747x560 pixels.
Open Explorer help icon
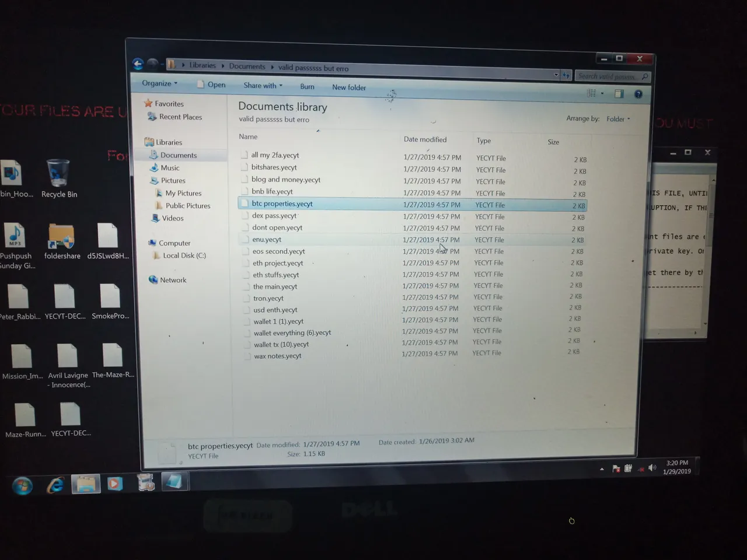(638, 94)
